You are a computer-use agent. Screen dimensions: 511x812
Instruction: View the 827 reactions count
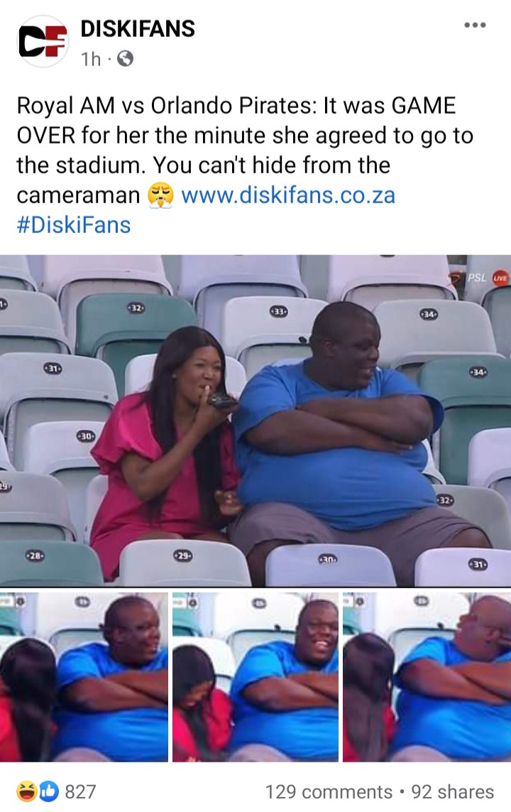click(80, 792)
